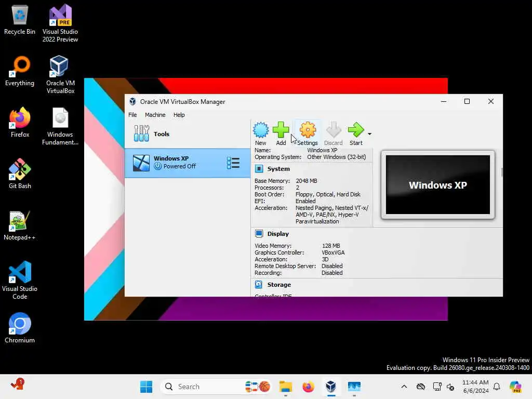Click the Floppy, Optical, Hard Disk boot order
The height and width of the screenshot is (399, 532).
click(328, 194)
